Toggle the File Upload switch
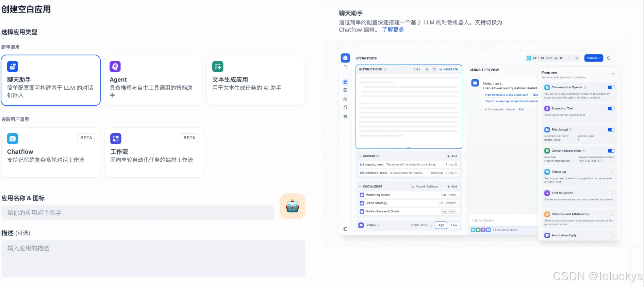Viewport: 644px width, 287px height. coord(611,130)
